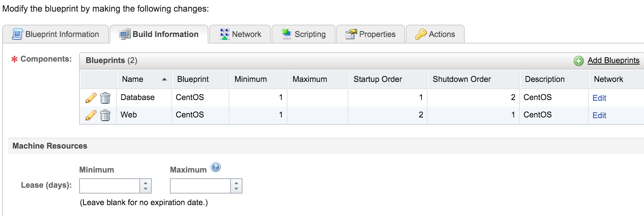The width and height of the screenshot is (644, 216).
Task: Increase the Maximum lease days stepper
Action: click(x=236, y=183)
